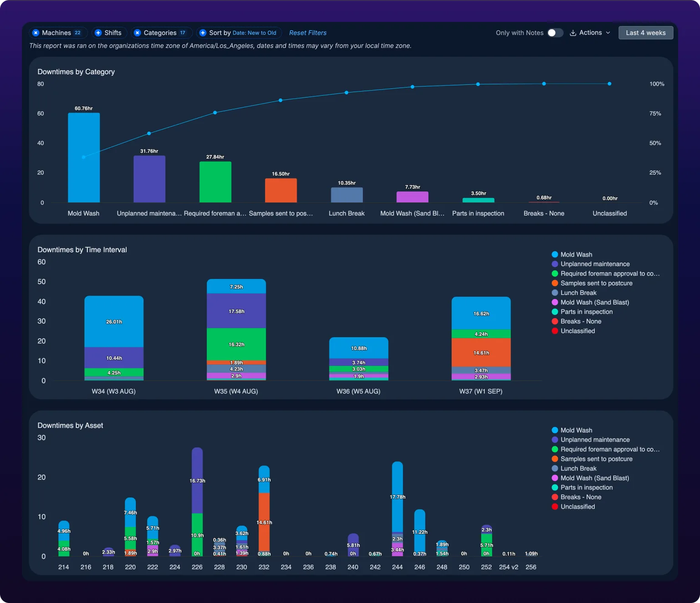Open the Shifts filter dropdown
700x603 pixels.
[x=109, y=33]
